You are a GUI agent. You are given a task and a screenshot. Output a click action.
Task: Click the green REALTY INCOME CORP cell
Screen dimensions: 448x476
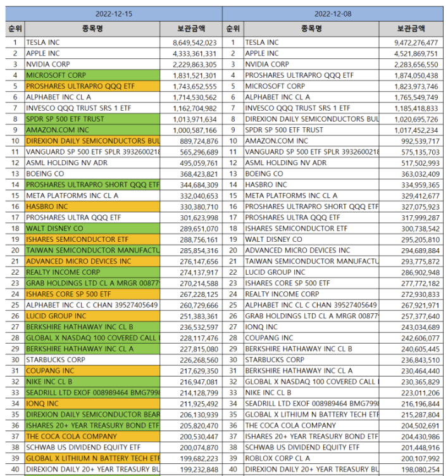coord(92,272)
